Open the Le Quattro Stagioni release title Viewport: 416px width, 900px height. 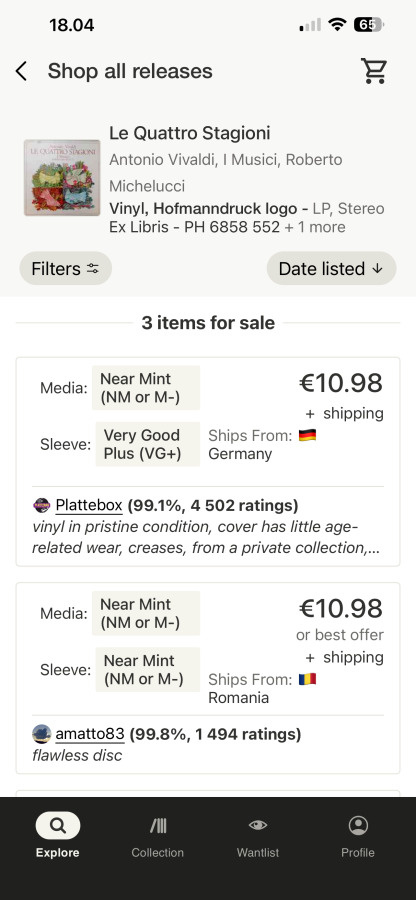pos(190,133)
